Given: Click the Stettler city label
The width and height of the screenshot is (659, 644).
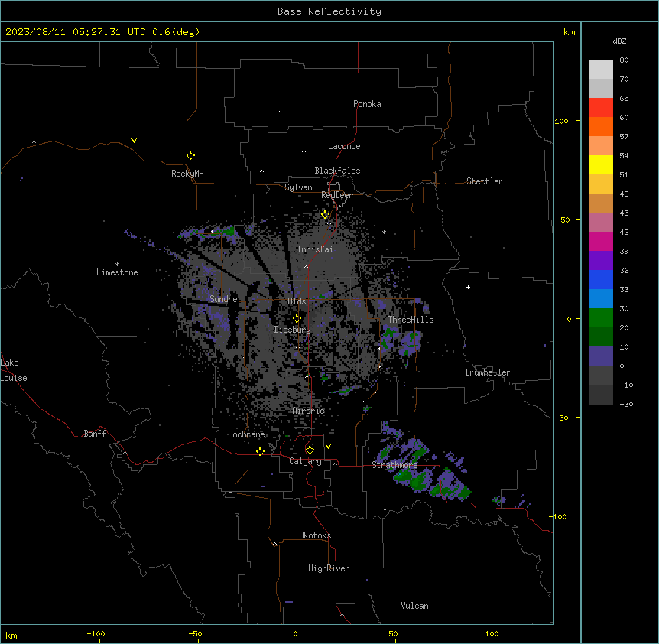Looking at the screenshot, I should (485, 181).
